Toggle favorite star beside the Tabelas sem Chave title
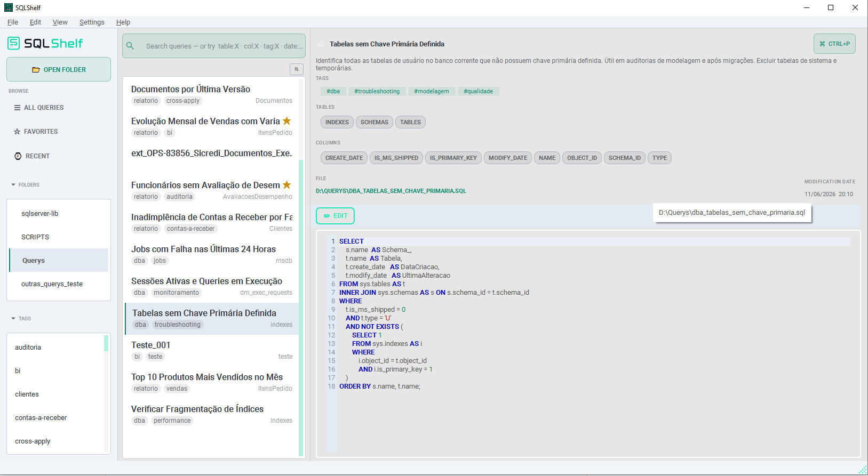This screenshot has width=868, height=476. pos(321,44)
